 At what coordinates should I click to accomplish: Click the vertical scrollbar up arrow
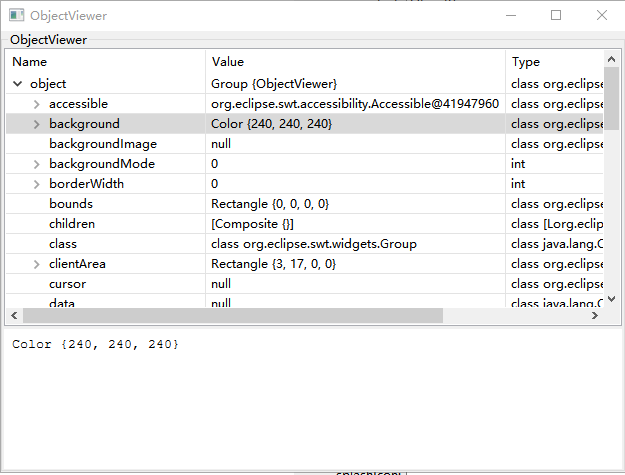[611, 59]
